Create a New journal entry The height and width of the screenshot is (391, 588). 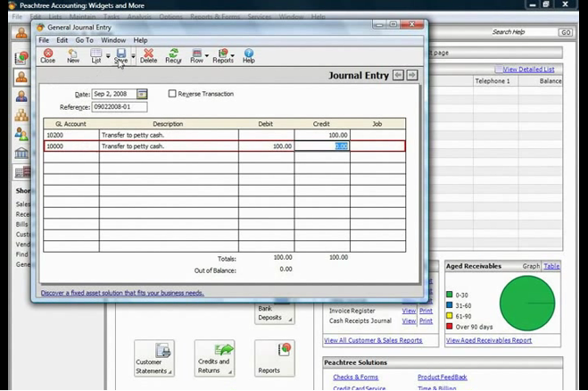coord(73,55)
